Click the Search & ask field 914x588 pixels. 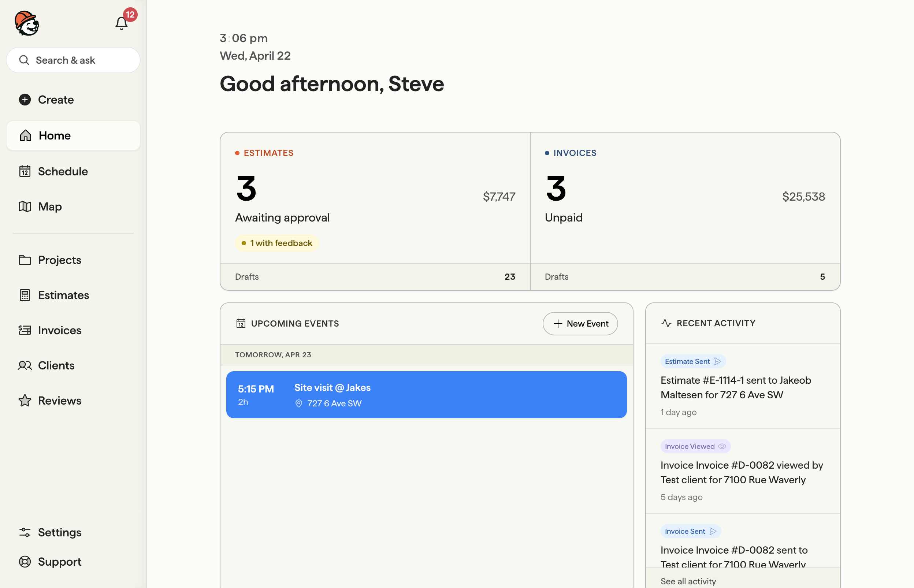click(73, 60)
